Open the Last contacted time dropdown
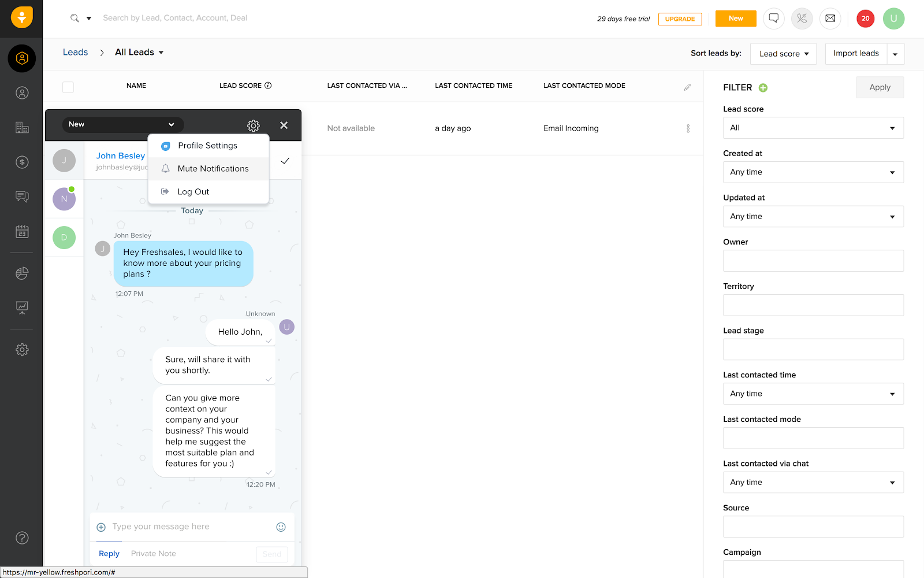The image size is (924, 578). 813,394
